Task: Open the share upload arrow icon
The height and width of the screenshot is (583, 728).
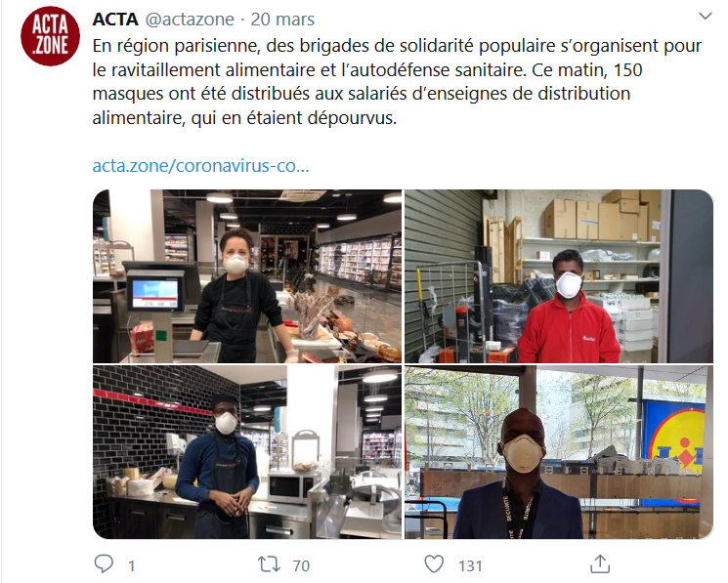Action: click(x=600, y=564)
